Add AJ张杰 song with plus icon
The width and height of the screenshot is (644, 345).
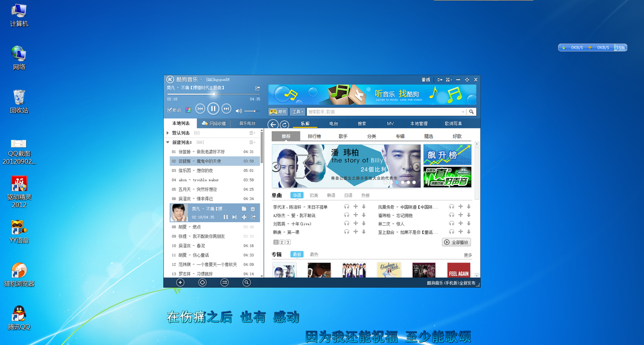pyautogui.click(x=355, y=215)
